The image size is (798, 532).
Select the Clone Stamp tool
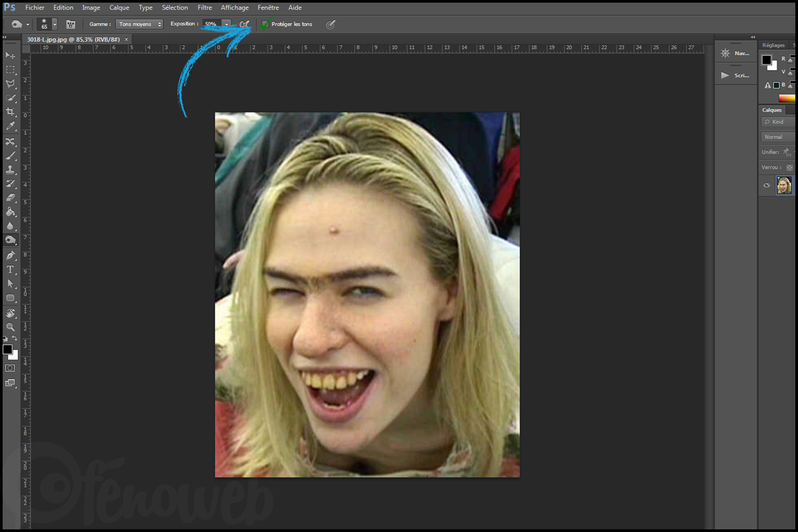point(10,170)
